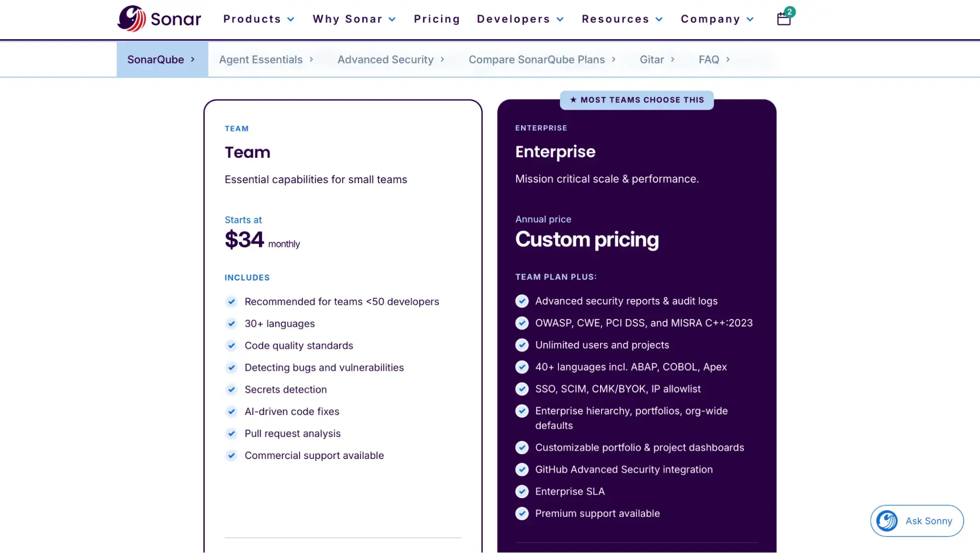Screen dimensions: 980x553
Task: Go to Compare SonarQube Plans
Action: 542,59
